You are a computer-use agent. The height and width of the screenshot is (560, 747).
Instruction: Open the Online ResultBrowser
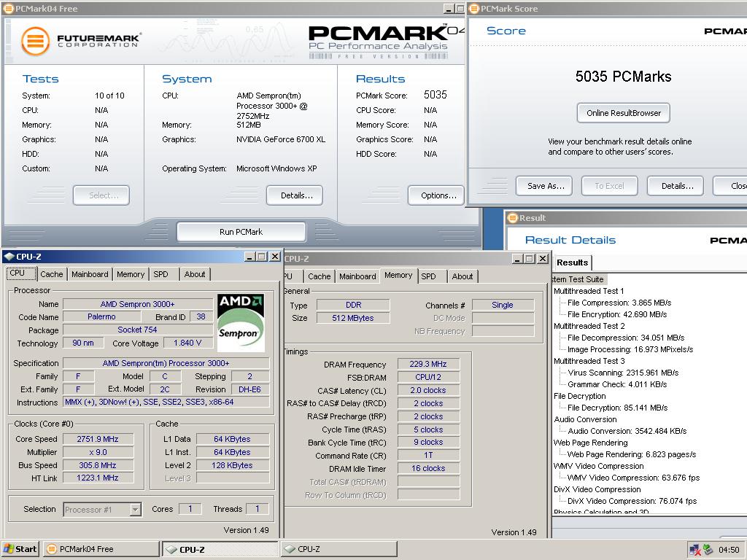624,113
